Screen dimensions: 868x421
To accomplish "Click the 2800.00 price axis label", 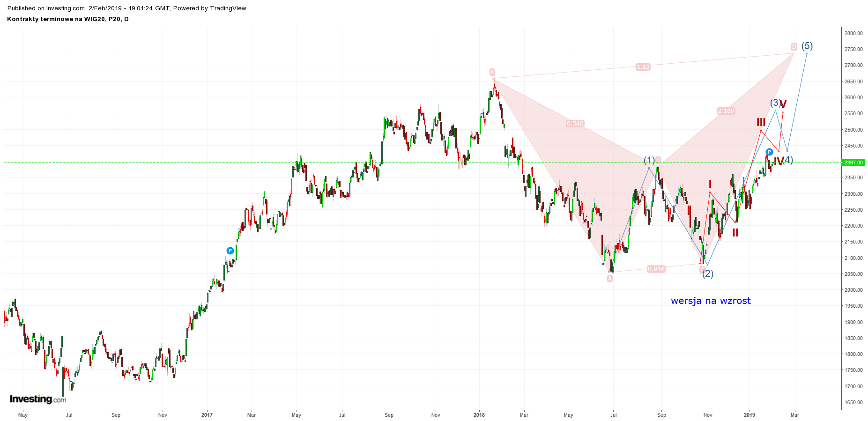I will pos(853,33).
